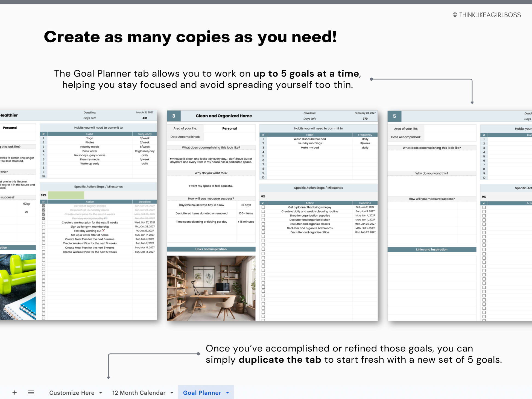The height and width of the screenshot is (399, 532).
Task: Check 'Get a planner that brings me joy' box
Action: tap(263, 207)
